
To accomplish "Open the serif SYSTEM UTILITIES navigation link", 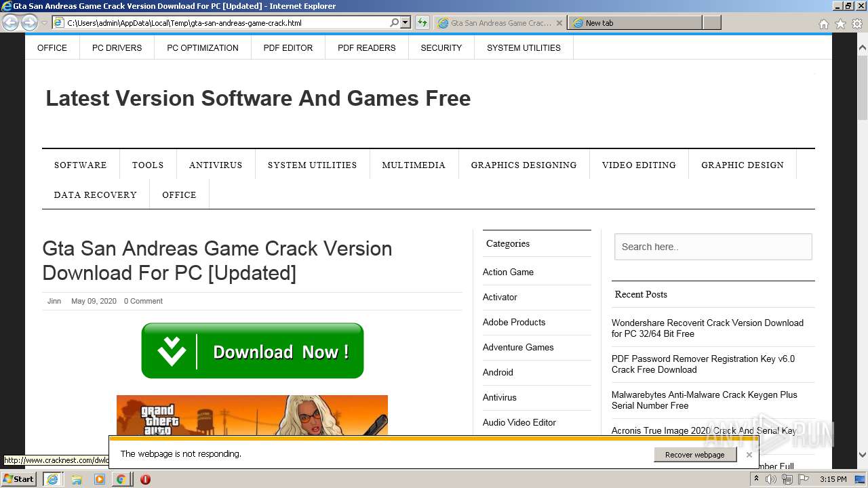I will click(312, 165).
